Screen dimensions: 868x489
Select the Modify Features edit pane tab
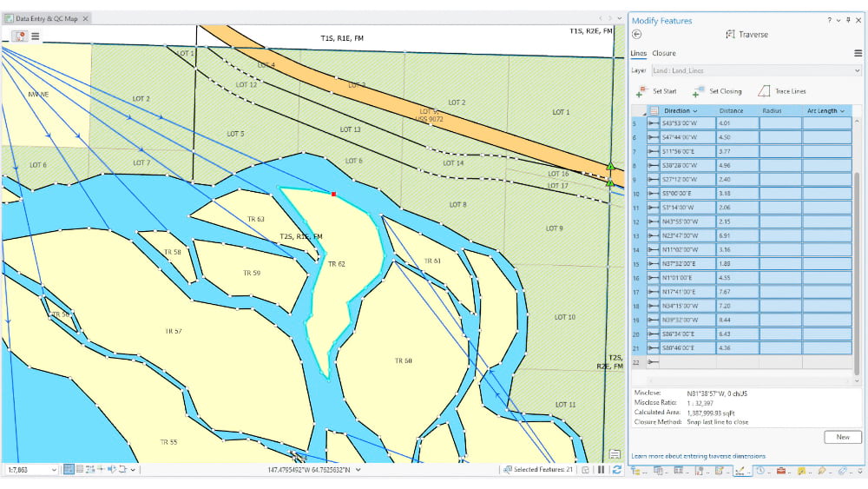(x=740, y=472)
